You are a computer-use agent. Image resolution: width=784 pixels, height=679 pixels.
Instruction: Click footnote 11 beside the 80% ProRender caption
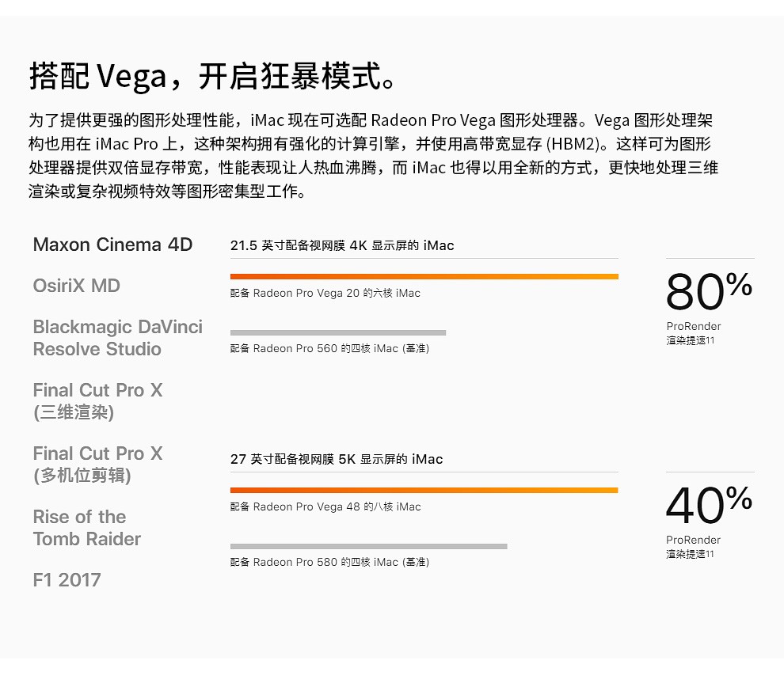click(x=710, y=340)
